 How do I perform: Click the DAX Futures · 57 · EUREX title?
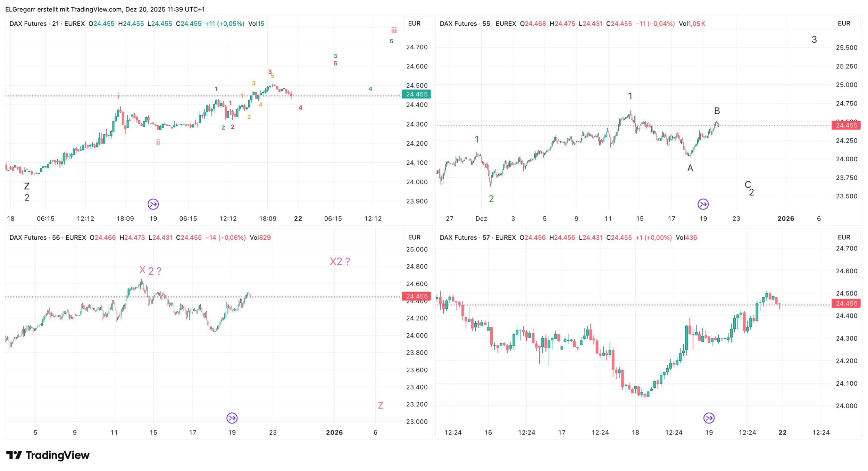pos(478,238)
